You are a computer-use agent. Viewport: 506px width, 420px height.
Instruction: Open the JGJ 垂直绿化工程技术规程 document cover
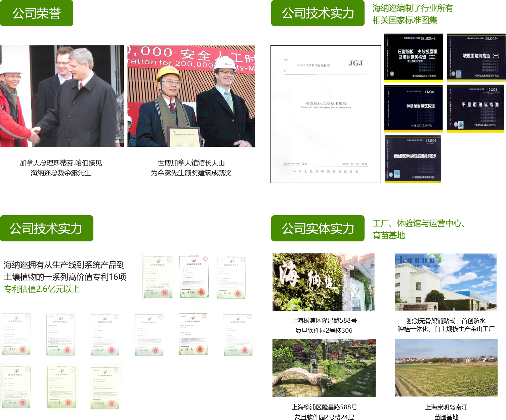coord(326,114)
